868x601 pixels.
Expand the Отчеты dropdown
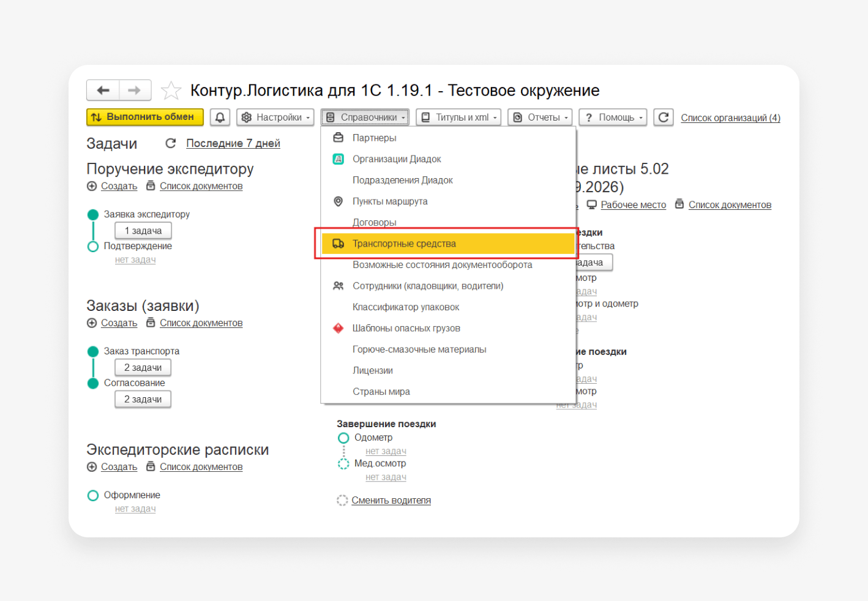[x=540, y=118]
